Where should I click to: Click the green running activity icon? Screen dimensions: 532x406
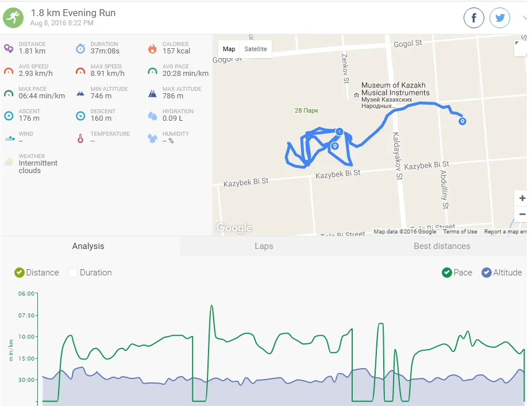(14, 18)
